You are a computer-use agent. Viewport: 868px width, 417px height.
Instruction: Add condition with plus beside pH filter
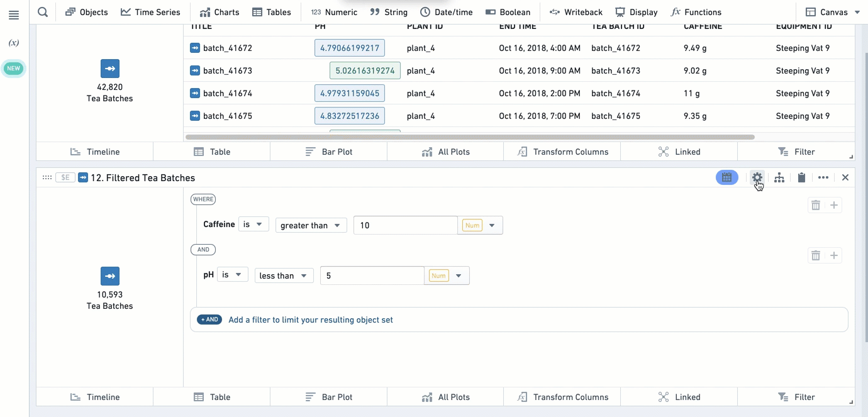coord(834,255)
